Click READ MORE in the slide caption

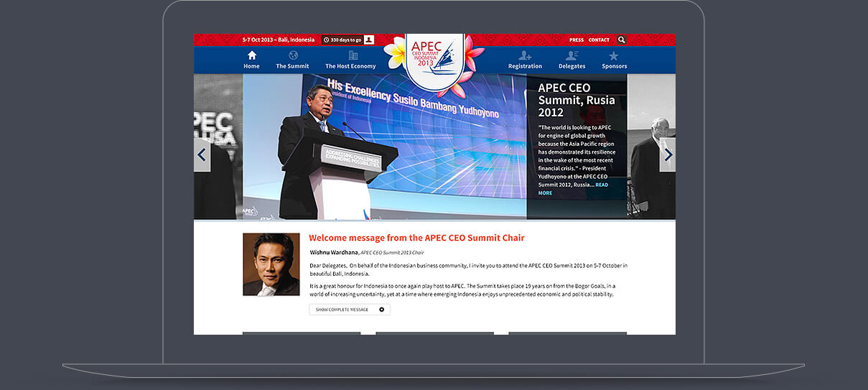[x=573, y=189]
